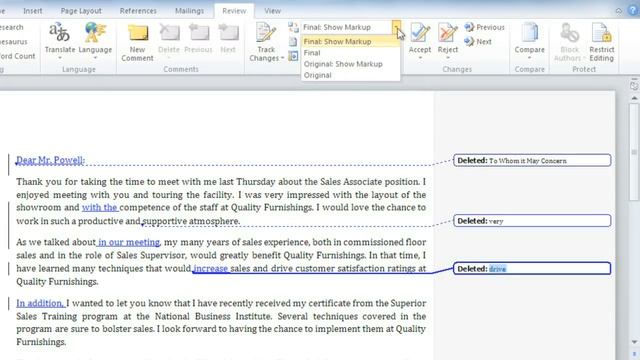Click inserted text "in our meeting"
Screen dimensions: 640x360
pos(129,242)
